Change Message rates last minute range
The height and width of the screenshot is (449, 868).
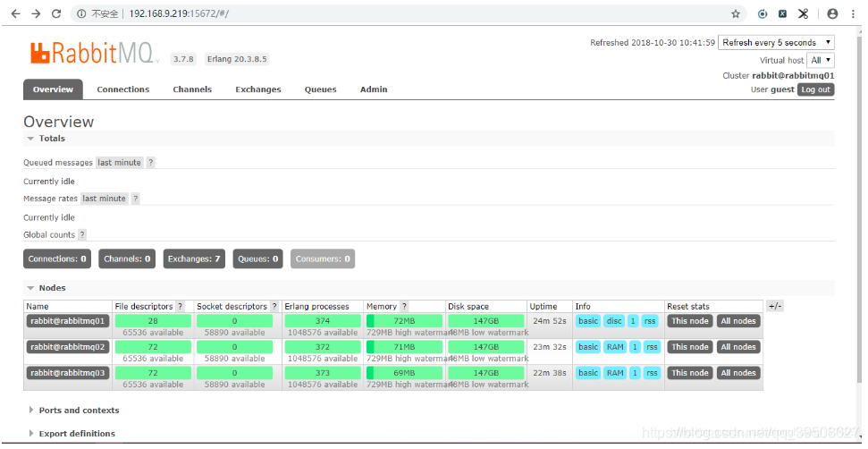(104, 199)
